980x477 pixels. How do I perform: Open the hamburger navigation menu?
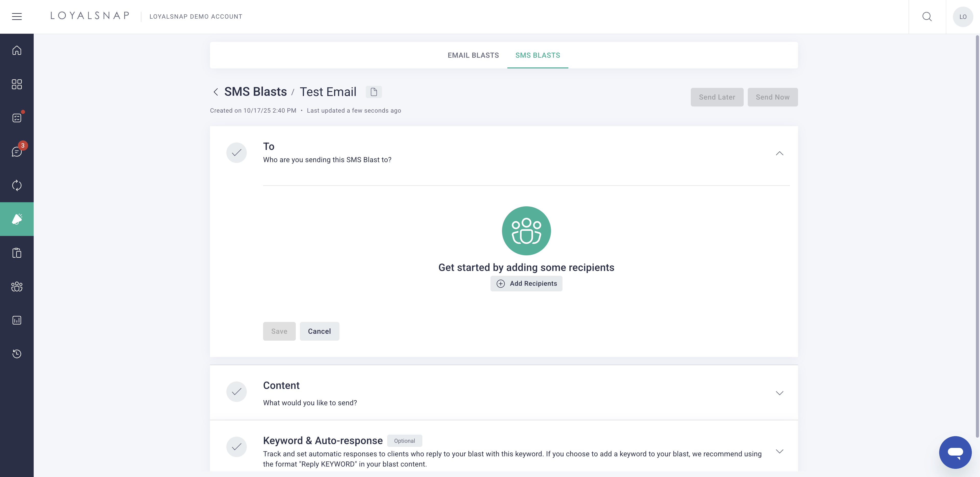click(x=17, y=16)
